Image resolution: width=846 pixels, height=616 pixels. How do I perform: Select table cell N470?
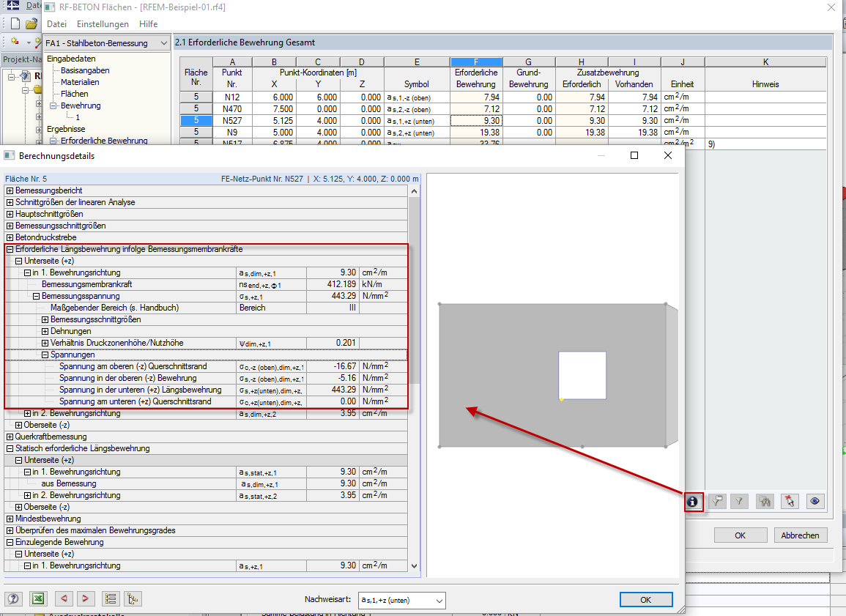tap(232, 109)
